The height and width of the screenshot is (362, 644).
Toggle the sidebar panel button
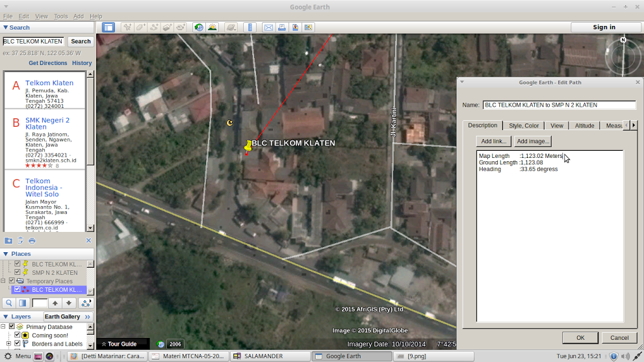[x=109, y=27]
